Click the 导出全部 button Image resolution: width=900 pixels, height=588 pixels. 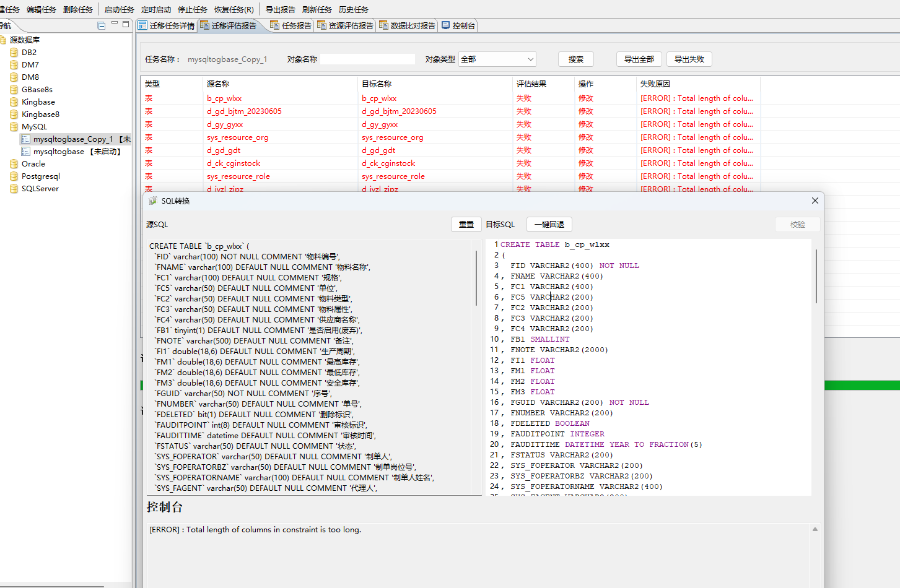[x=639, y=59]
